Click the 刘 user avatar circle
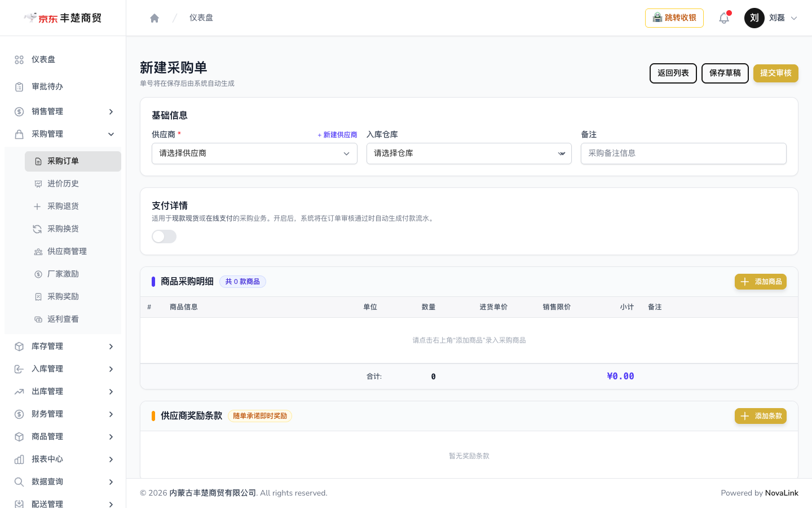The width and height of the screenshot is (812, 508). click(x=754, y=18)
